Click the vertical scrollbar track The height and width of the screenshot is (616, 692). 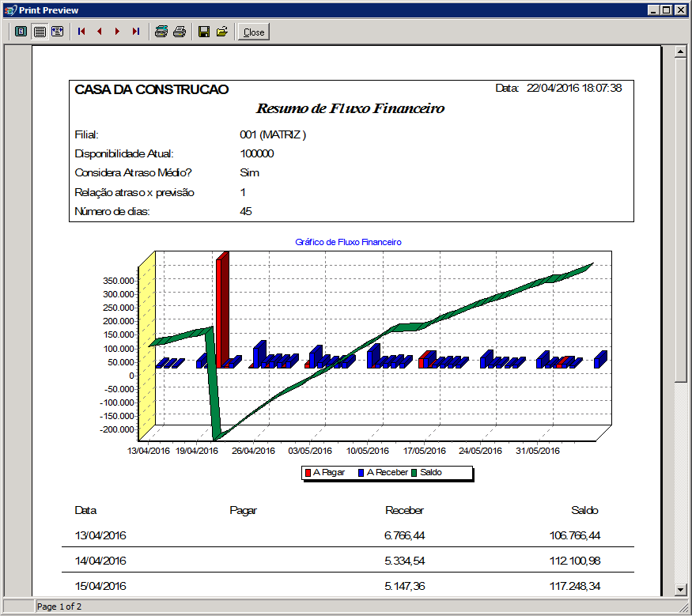coord(679,474)
